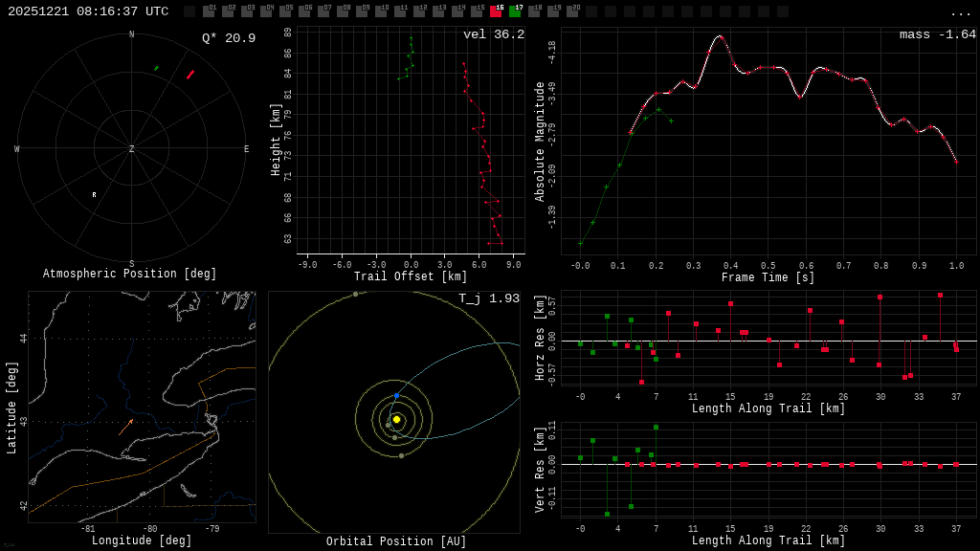
Task: Click the vel 36.2 readout
Action: click(494, 34)
